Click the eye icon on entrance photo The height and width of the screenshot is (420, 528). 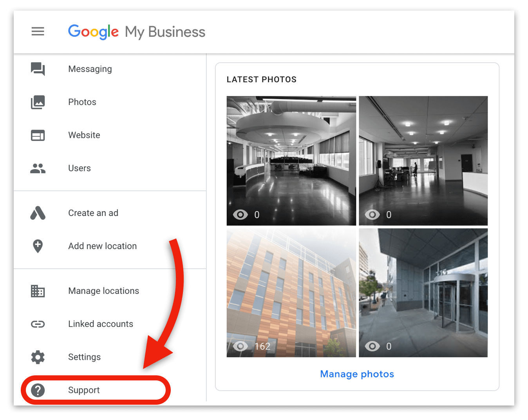pos(372,346)
